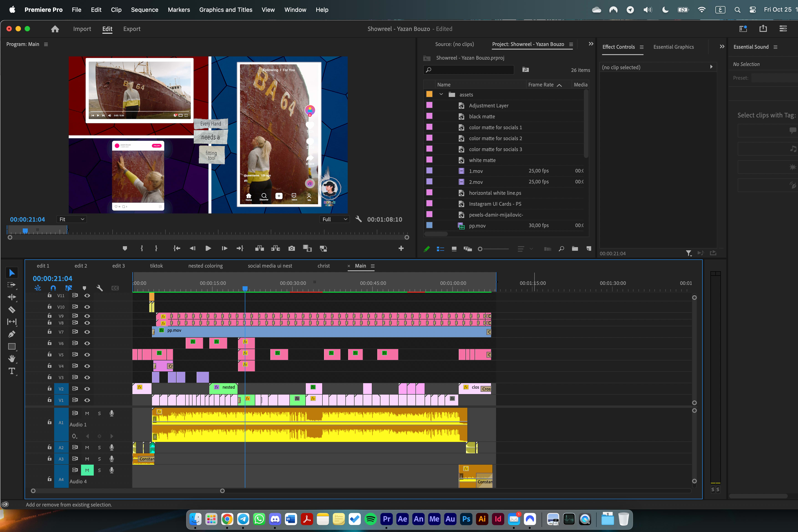The height and width of the screenshot is (532, 798).
Task: Click the Add Marker button in the program monitor
Action: [124, 248]
